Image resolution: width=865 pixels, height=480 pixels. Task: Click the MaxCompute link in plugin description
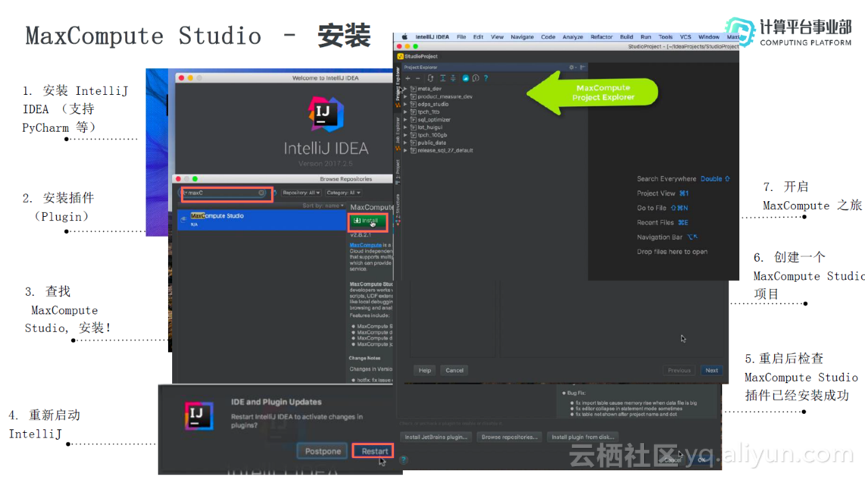pyautogui.click(x=365, y=245)
